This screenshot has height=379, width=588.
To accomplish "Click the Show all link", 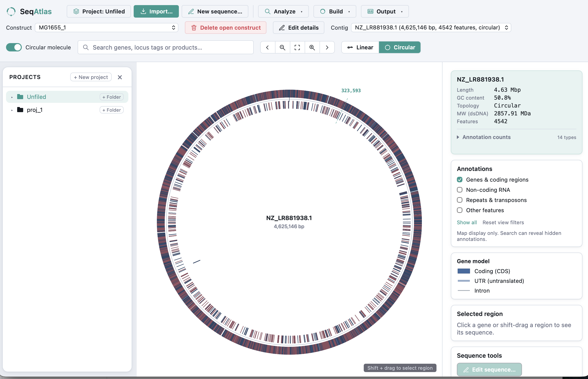I will (467, 222).
